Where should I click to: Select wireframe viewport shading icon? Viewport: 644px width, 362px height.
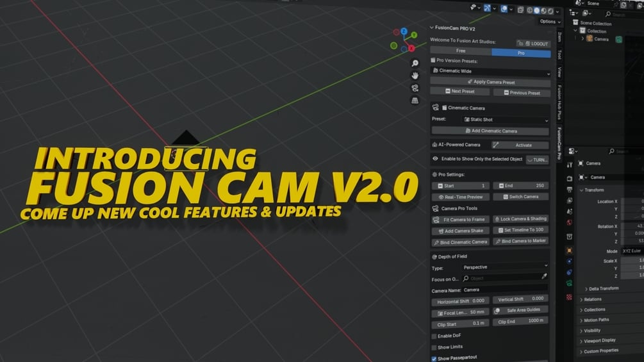click(530, 10)
